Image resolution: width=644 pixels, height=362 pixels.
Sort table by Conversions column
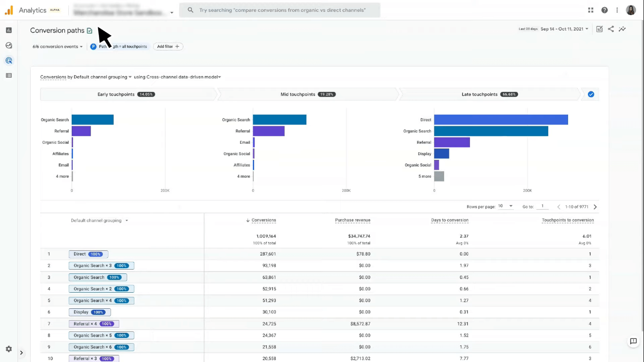pos(264,220)
